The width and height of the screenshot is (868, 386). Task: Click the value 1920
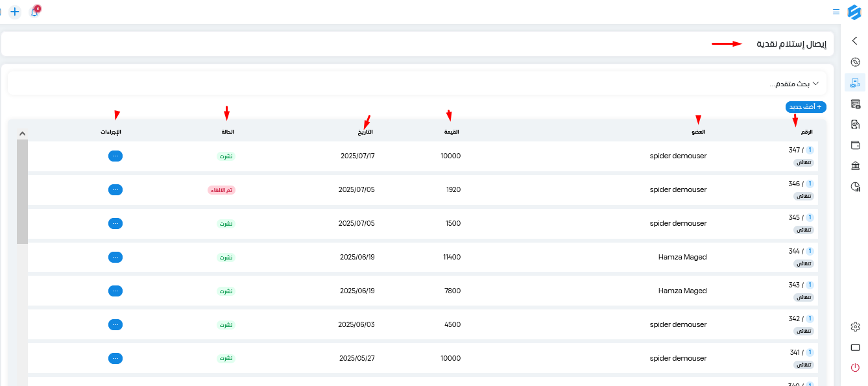tap(453, 189)
